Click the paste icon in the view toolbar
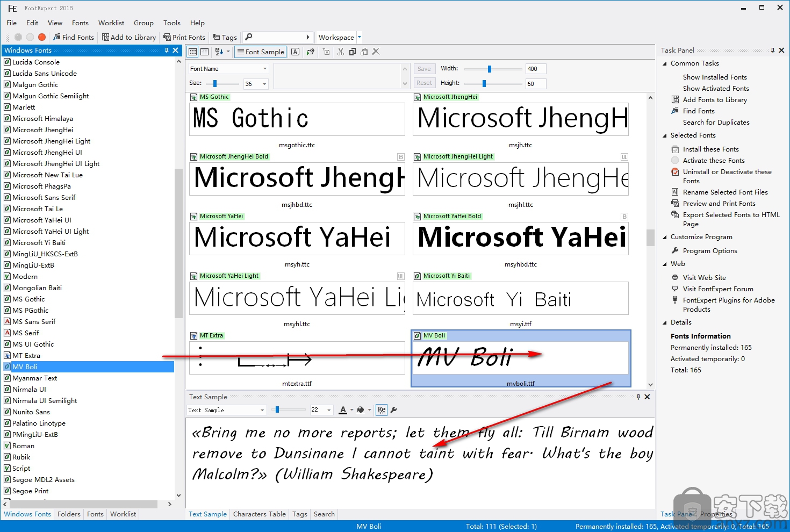The height and width of the screenshot is (532, 790). [364, 52]
